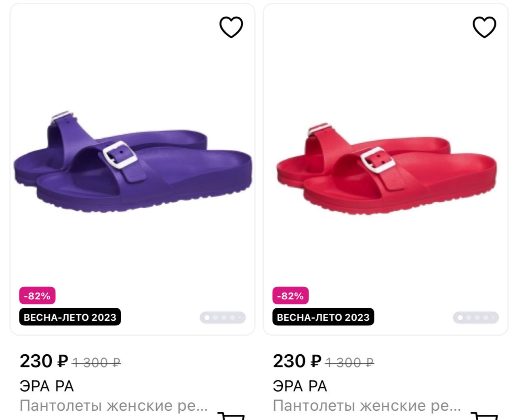Viewport: 515px width, 420px height.
Task: Open the ВЕСНА-ЛЕТО 2023 tag on the left card
Action: [70, 317]
